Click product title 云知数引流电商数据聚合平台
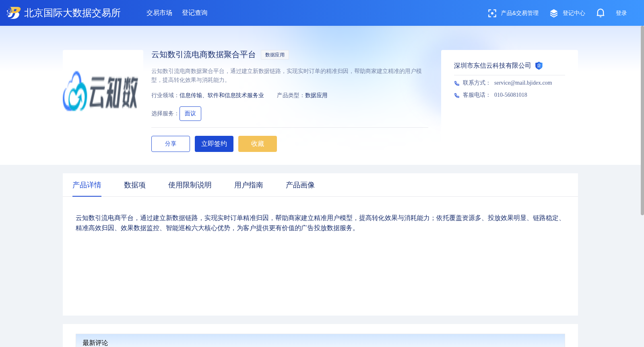The image size is (644, 347). (x=204, y=55)
